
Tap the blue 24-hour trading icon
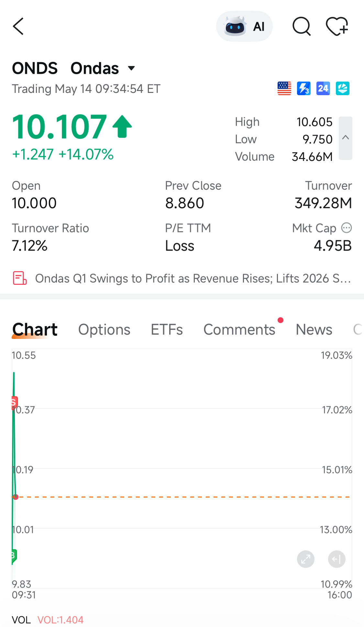pos(323,88)
